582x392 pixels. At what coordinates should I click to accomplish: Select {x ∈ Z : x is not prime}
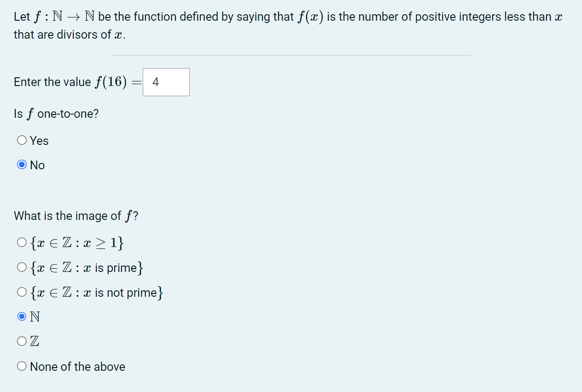coord(21,291)
